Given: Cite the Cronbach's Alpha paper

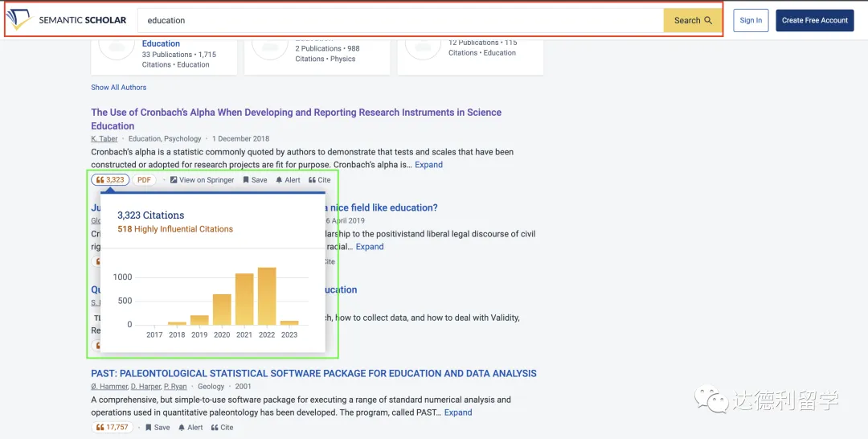Looking at the screenshot, I should [320, 180].
